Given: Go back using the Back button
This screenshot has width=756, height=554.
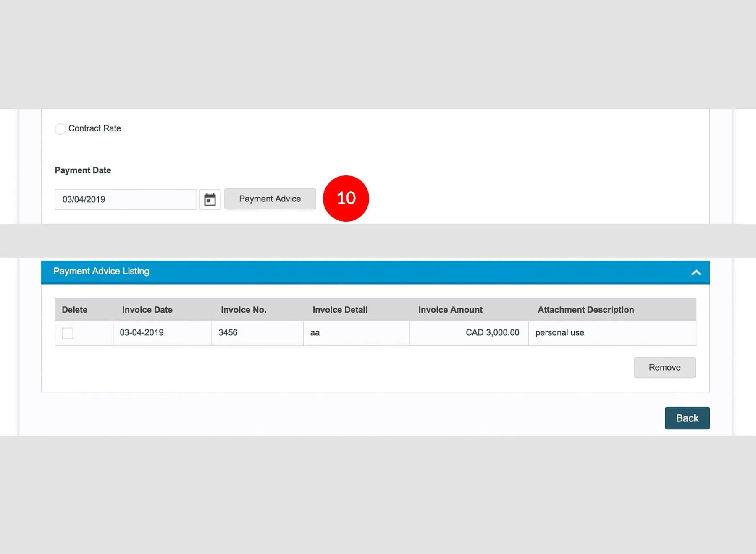Looking at the screenshot, I should point(687,418).
